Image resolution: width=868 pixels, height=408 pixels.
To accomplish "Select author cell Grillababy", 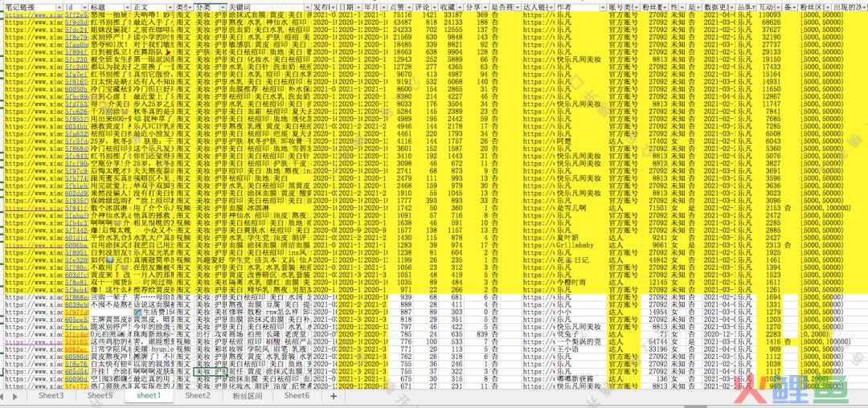I will pos(581,245).
